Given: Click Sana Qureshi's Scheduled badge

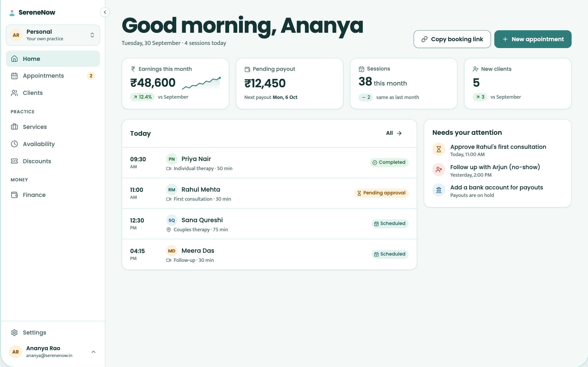Looking at the screenshot, I should [390, 223].
